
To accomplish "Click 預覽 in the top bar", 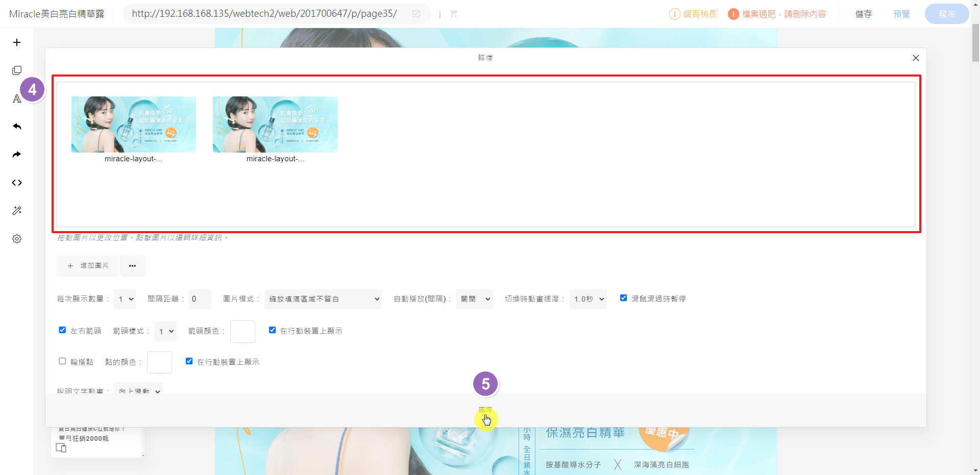I will [x=901, y=14].
